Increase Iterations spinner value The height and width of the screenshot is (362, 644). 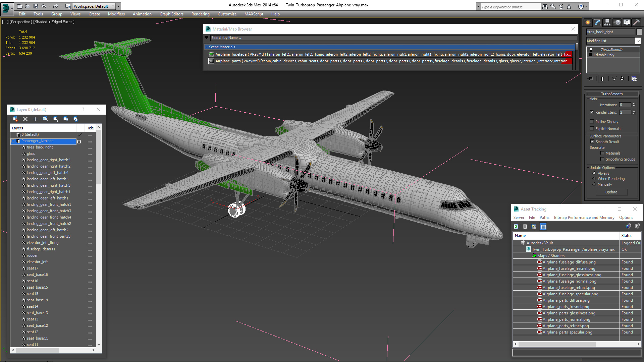(634, 104)
